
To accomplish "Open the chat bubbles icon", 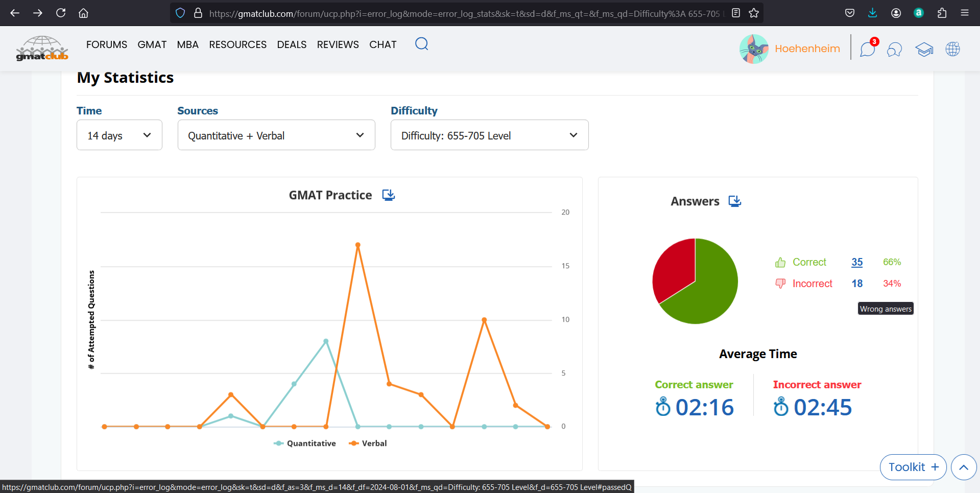I will (894, 50).
